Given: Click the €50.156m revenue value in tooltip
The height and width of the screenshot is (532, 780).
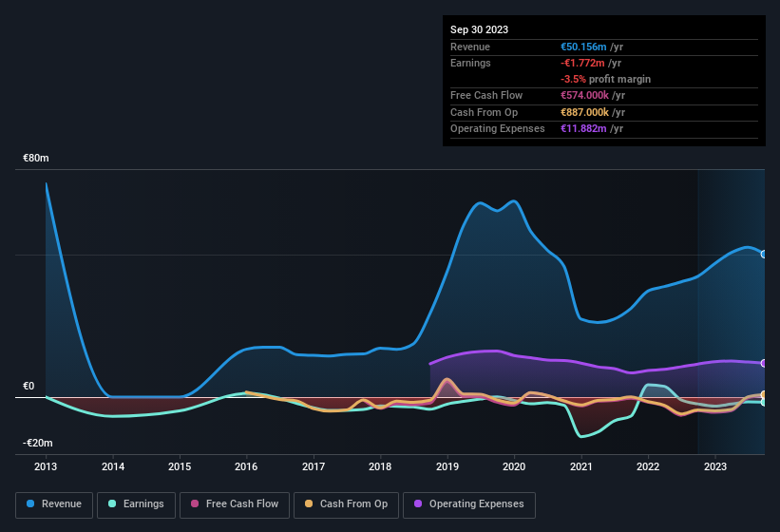Looking at the screenshot, I should pos(591,47).
